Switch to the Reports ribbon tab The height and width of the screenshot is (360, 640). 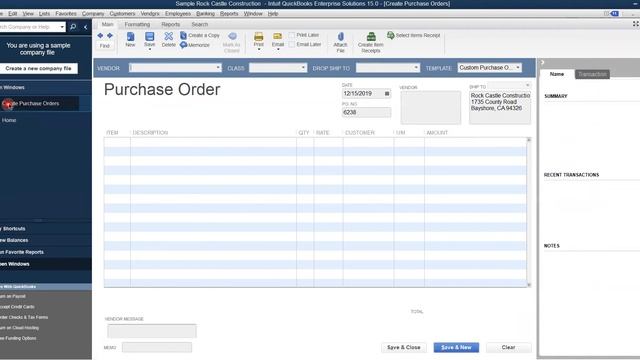(170, 24)
